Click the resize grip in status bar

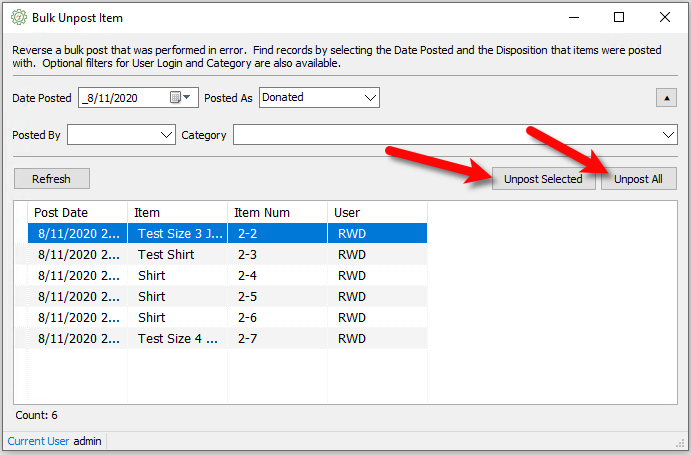(680, 443)
